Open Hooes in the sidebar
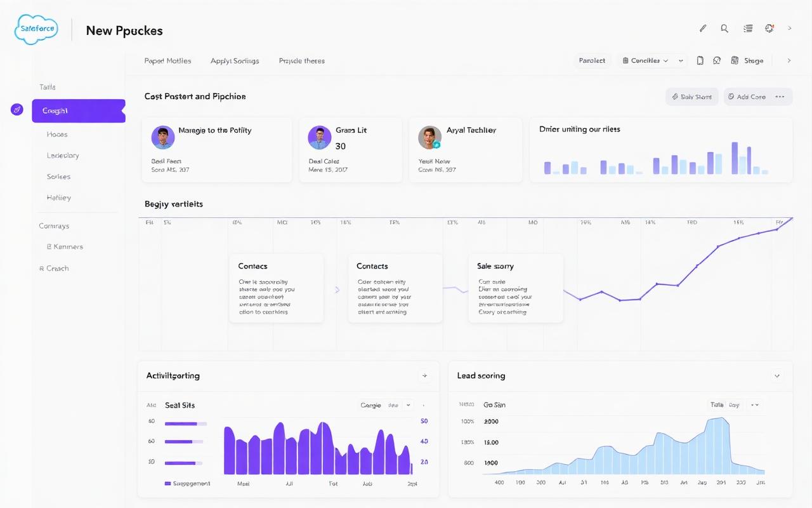This screenshot has width=812, height=508. tap(57, 135)
